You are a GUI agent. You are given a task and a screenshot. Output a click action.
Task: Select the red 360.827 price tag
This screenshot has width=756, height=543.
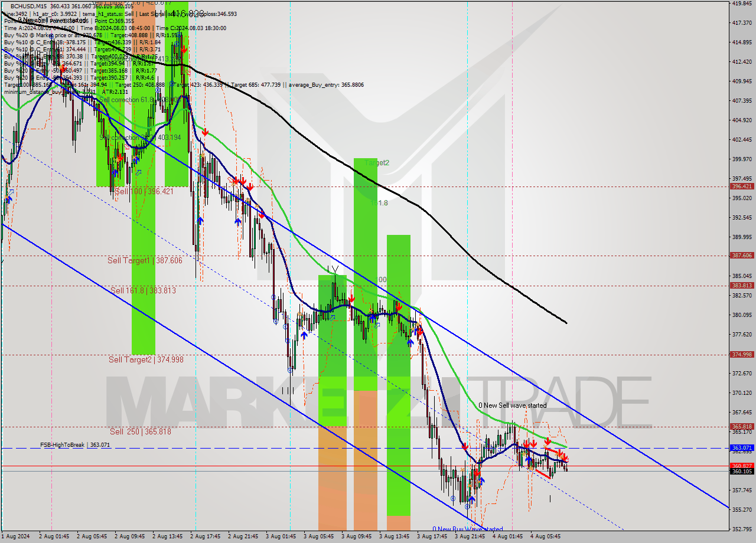pyautogui.click(x=742, y=466)
